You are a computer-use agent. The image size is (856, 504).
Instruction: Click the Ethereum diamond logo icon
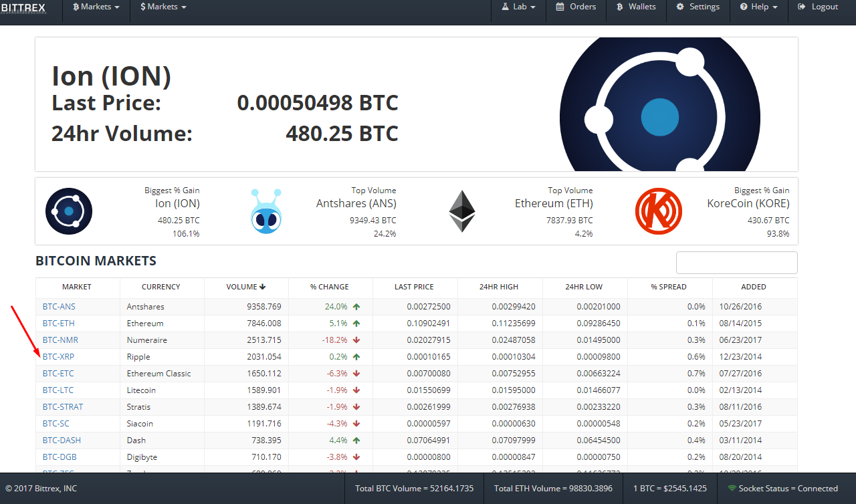click(461, 211)
